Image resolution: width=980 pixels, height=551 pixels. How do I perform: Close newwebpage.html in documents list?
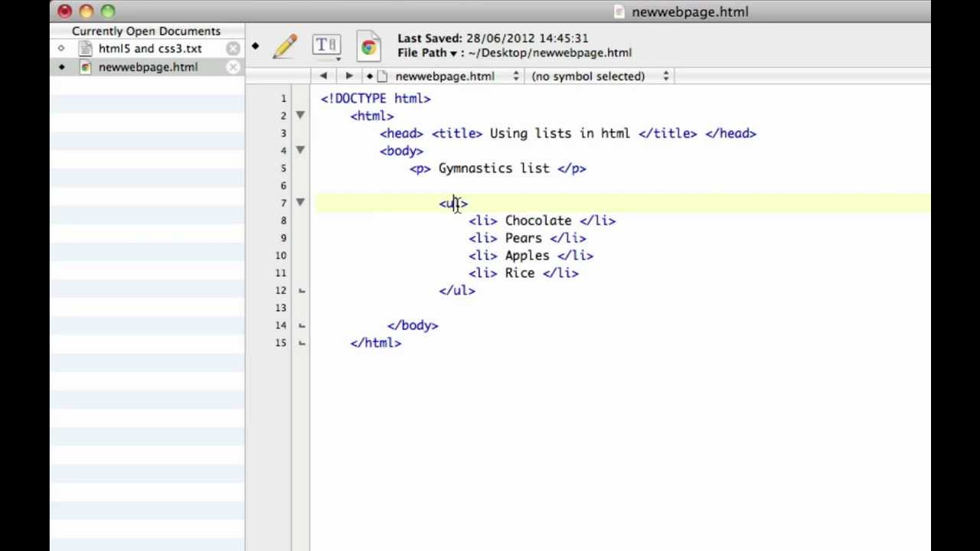[x=233, y=67]
